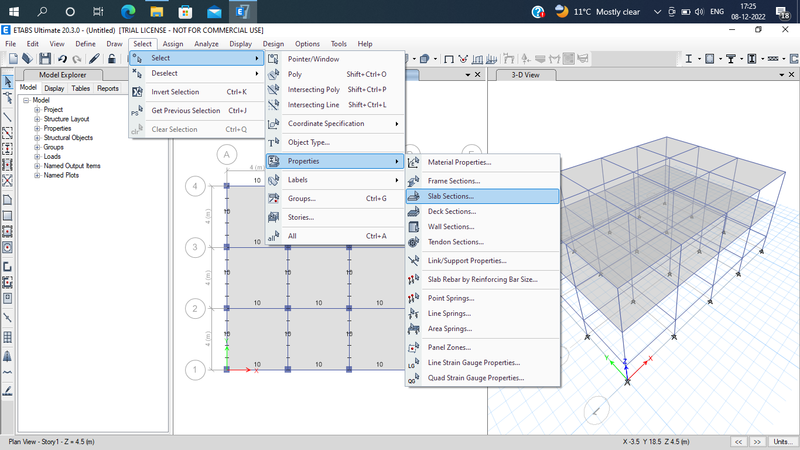Expand the Named Plots tree node
800x450 pixels.
37,175
